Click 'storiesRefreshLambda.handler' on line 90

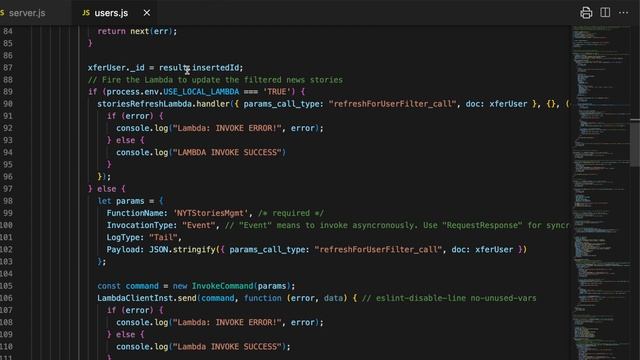163,104
